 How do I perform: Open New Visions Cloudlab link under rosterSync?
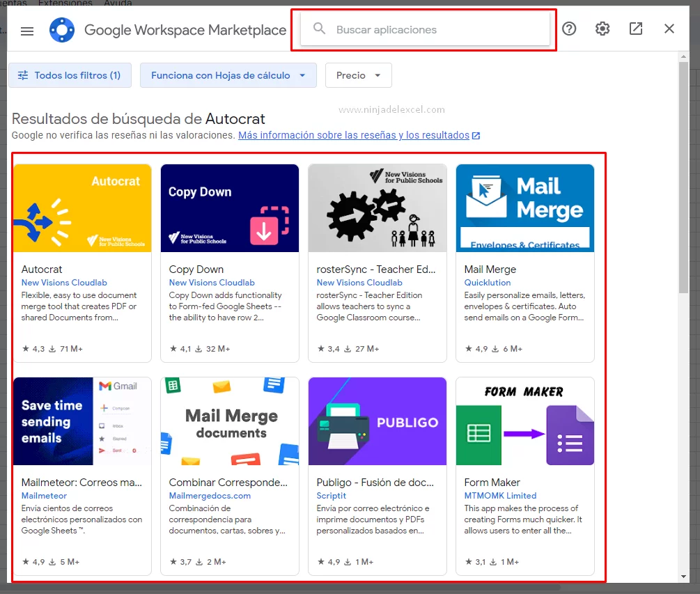359,283
